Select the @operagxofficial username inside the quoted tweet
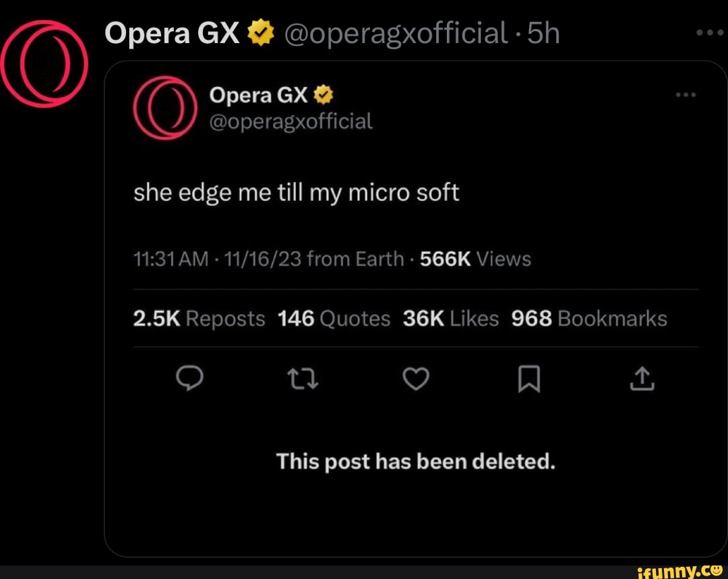The image size is (728, 579). point(291,121)
